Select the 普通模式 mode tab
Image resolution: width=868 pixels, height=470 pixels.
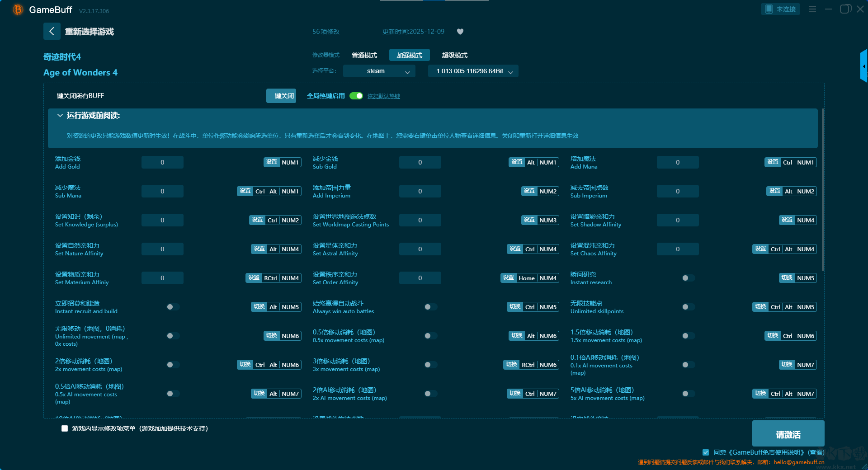364,55
